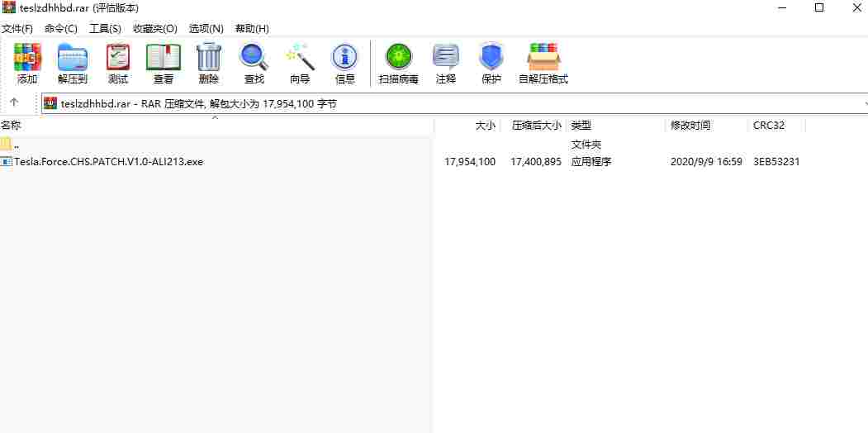The image size is (868, 433).
Task: Click the size value 17,954,100 in the file row
Action: (470, 162)
